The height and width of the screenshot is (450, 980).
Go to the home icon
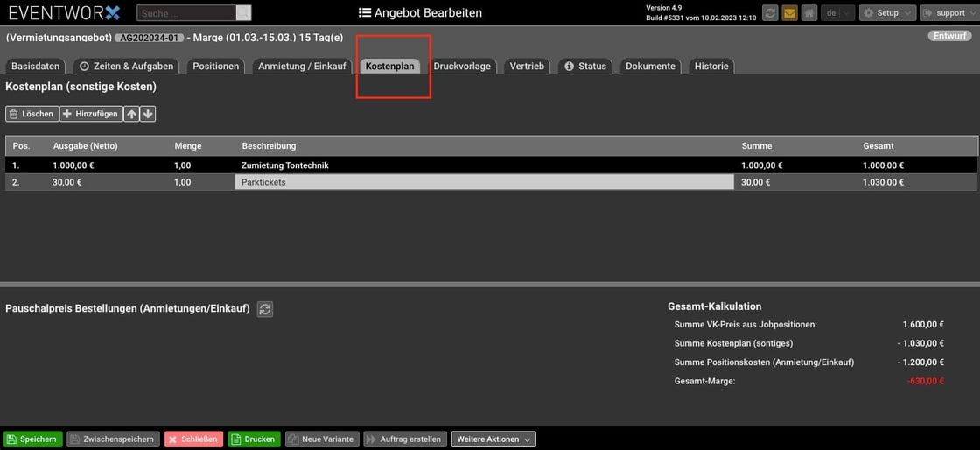(x=809, y=13)
